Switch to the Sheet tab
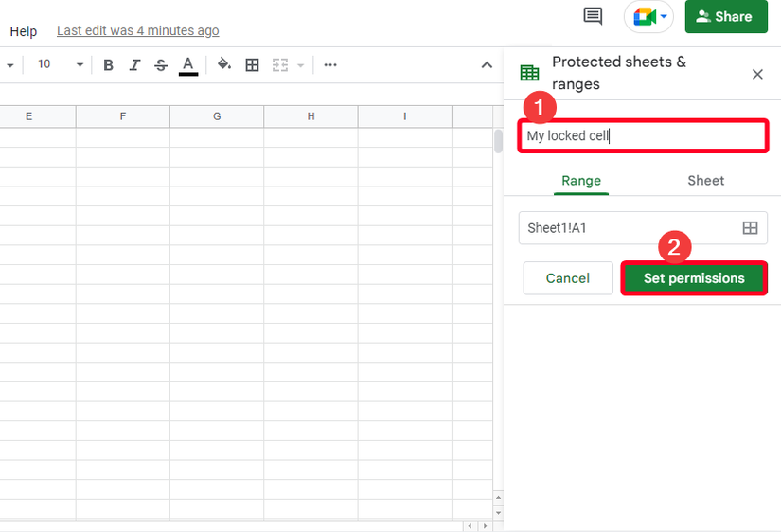The image size is (781, 532). tap(705, 181)
